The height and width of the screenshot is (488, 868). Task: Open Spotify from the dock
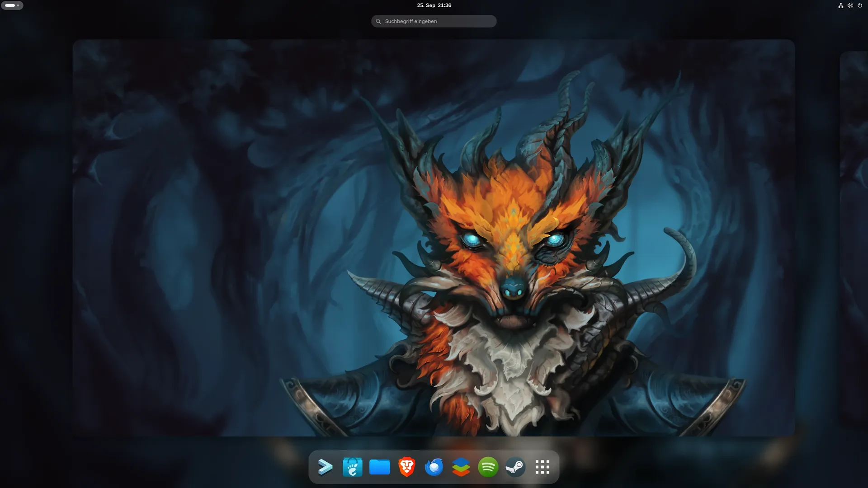coord(488,467)
